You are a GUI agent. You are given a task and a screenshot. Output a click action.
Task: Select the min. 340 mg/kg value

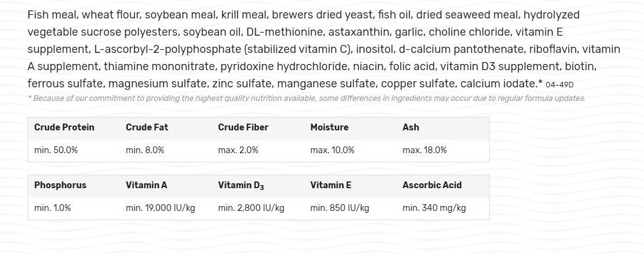[434, 208]
